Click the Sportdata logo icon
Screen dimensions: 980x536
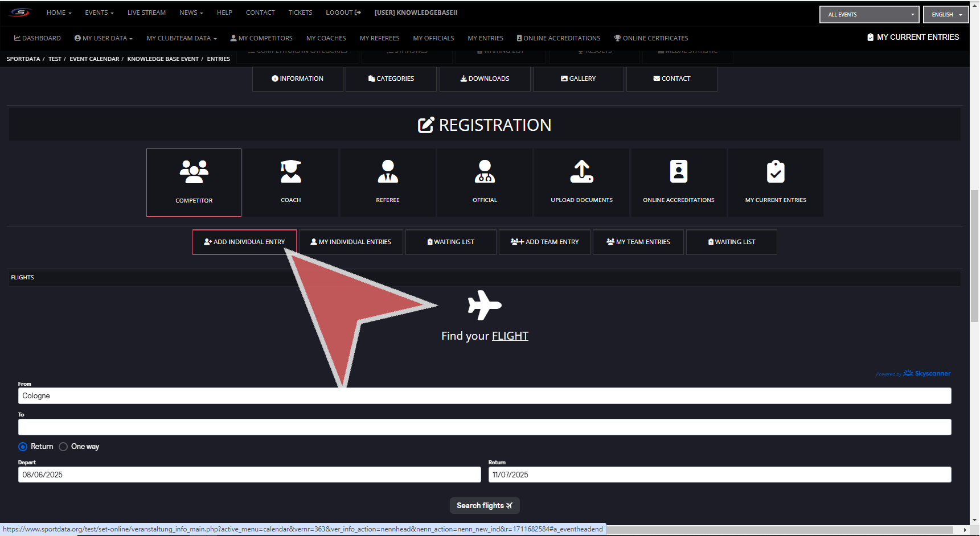[20, 13]
